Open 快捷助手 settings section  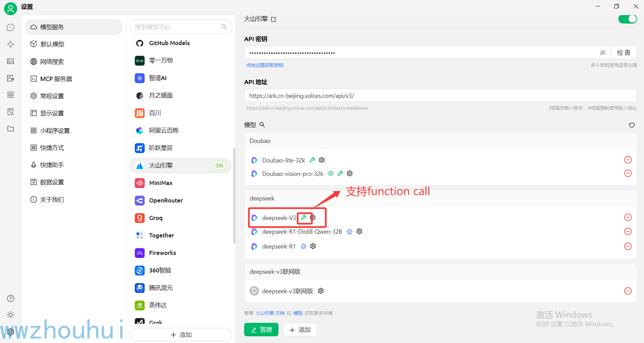tap(74, 165)
